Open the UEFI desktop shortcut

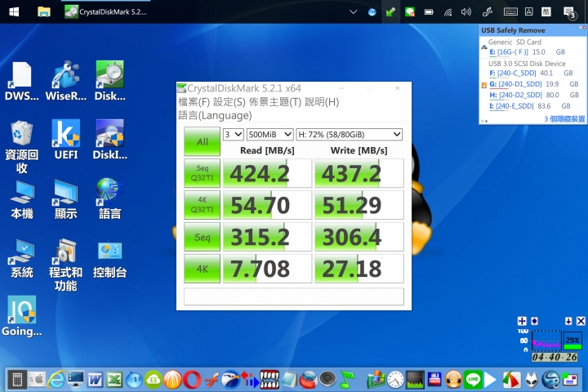[65, 139]
